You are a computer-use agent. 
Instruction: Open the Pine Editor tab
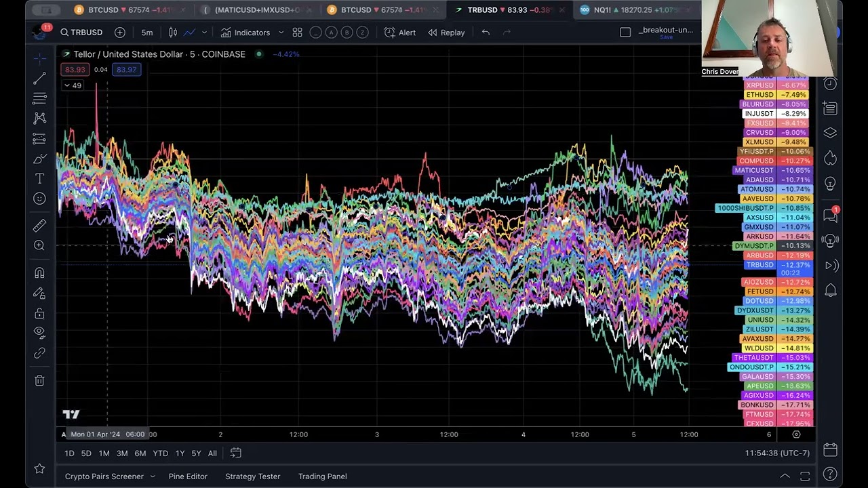[x=188, y=476]
